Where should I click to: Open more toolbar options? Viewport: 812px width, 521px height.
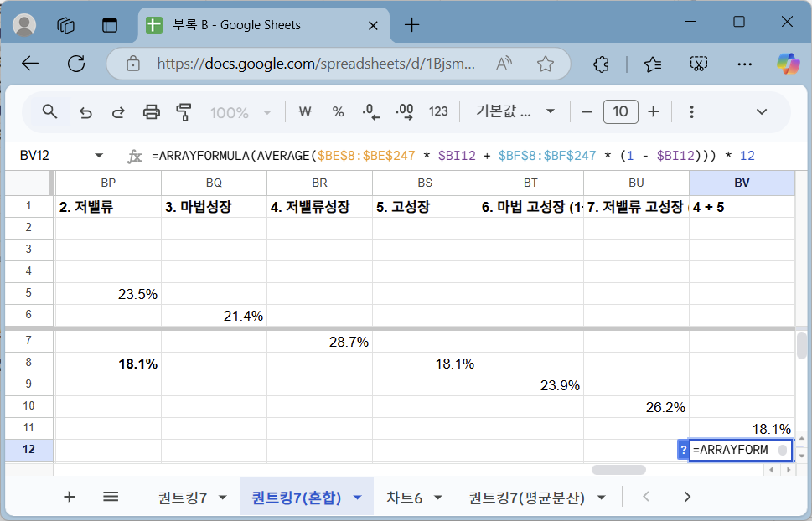[x=691, y=112]
